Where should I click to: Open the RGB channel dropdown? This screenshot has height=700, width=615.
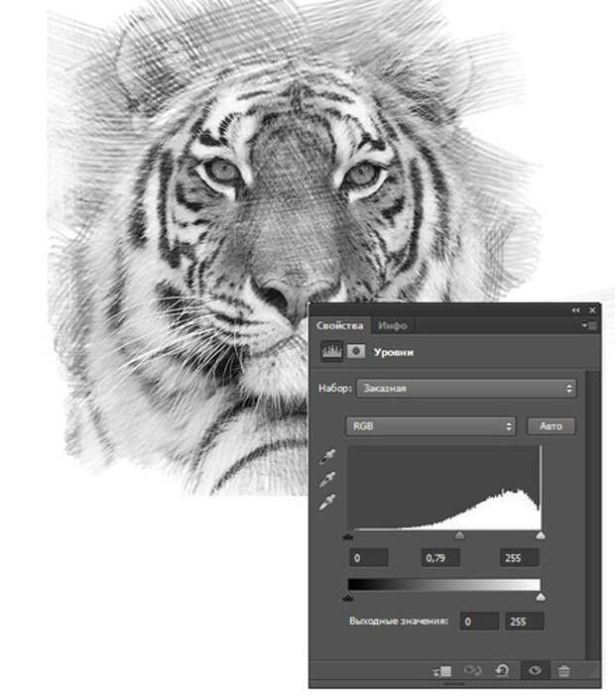[430, 425]
